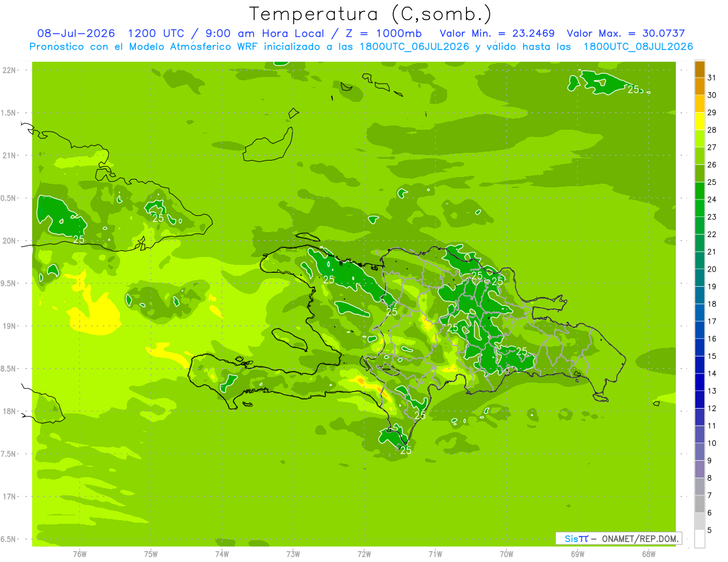Click the '1200 UTC' time label
Viewport: 728px width, 562px height.
(x=155, y=33)
